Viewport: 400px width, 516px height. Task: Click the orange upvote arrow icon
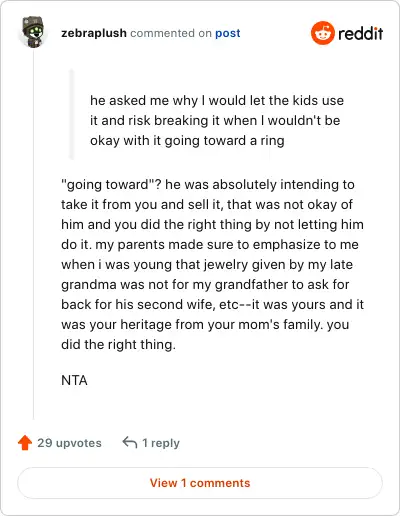tap(25, 443)
